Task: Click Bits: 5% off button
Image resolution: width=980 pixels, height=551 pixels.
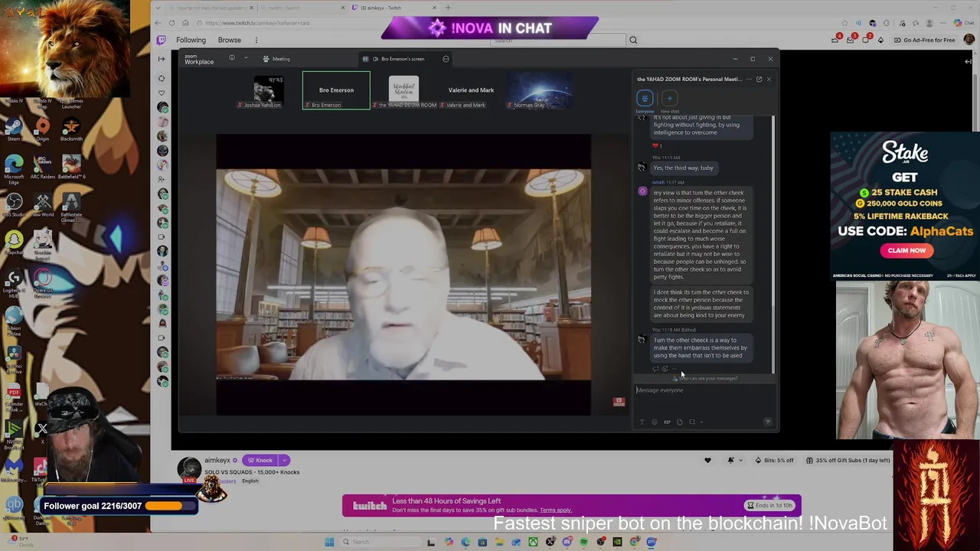Action: (x=774, y=460)
